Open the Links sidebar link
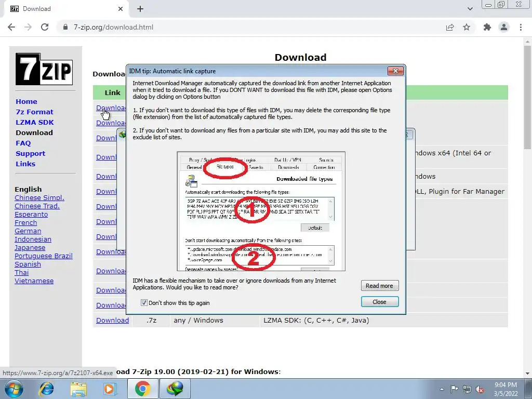Image resolution: width=532 pixels, height=399 pixels. point(25,164)
